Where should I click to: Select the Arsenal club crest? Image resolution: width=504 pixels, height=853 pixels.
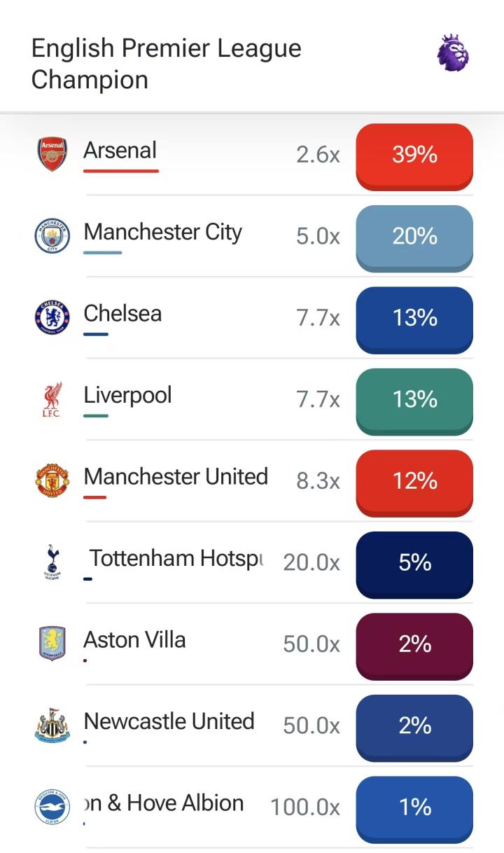52,154
